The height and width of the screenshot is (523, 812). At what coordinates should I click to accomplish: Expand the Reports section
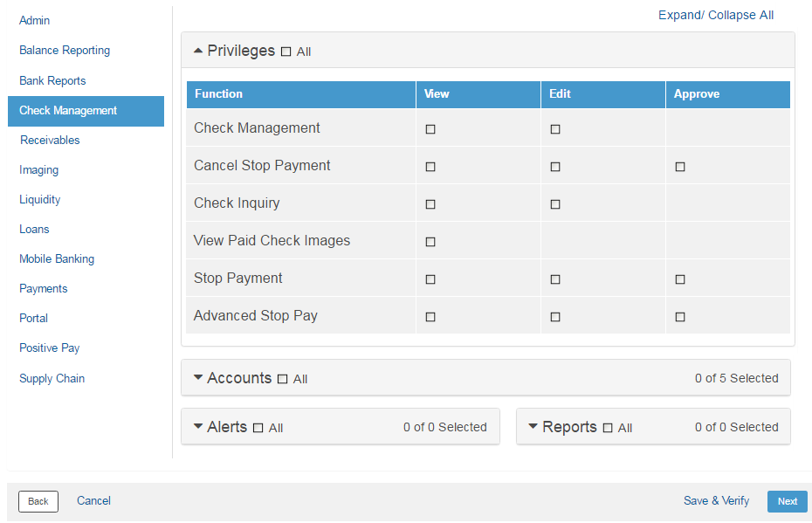pos(533,427)
